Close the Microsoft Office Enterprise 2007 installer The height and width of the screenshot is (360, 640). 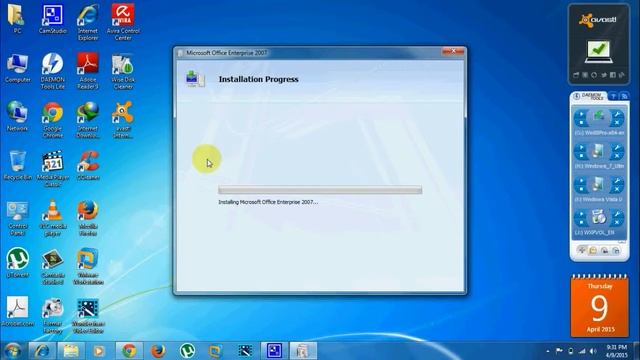pyautogui.click(x=453, y=52)
